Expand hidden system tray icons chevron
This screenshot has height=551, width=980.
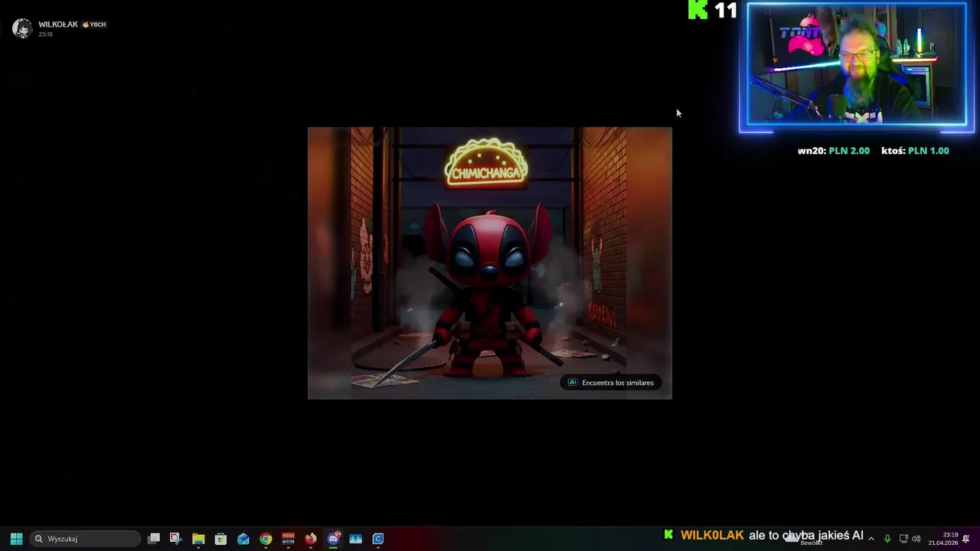(x=871, y=539)
